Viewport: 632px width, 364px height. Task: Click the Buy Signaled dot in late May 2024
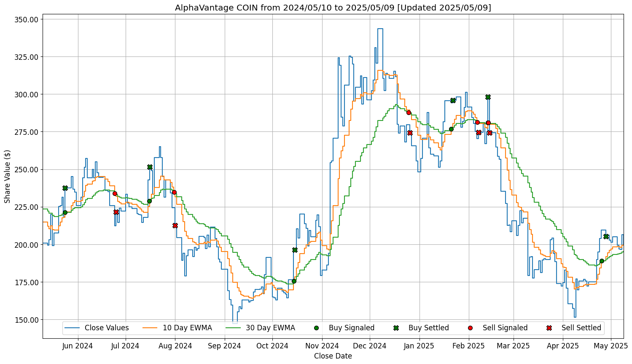(x=65, y=212)
